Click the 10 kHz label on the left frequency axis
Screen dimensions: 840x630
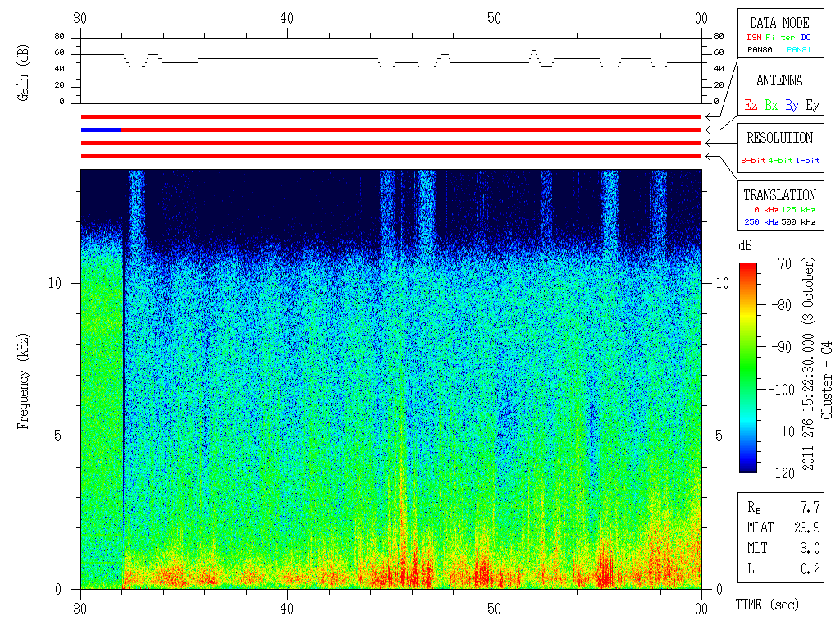coord(55,283)
